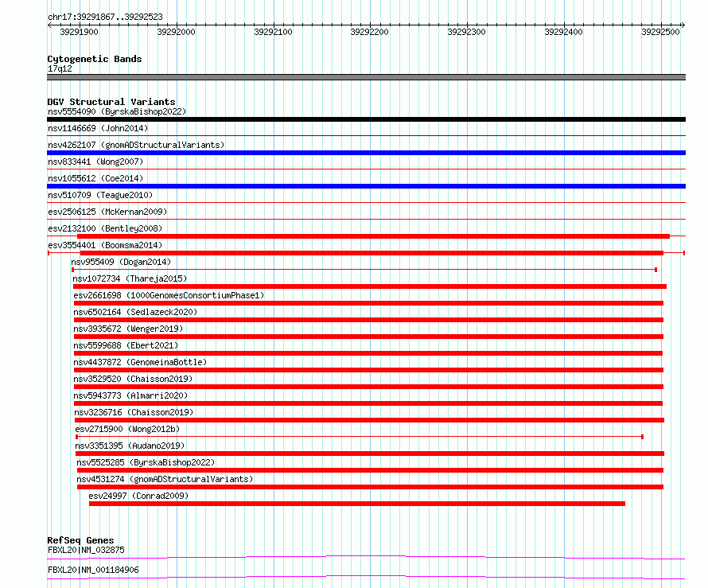The image size is (708, 588).
Task: Click the chr17:39291867..39292523 coordinate label
Action: pos(105,17)
